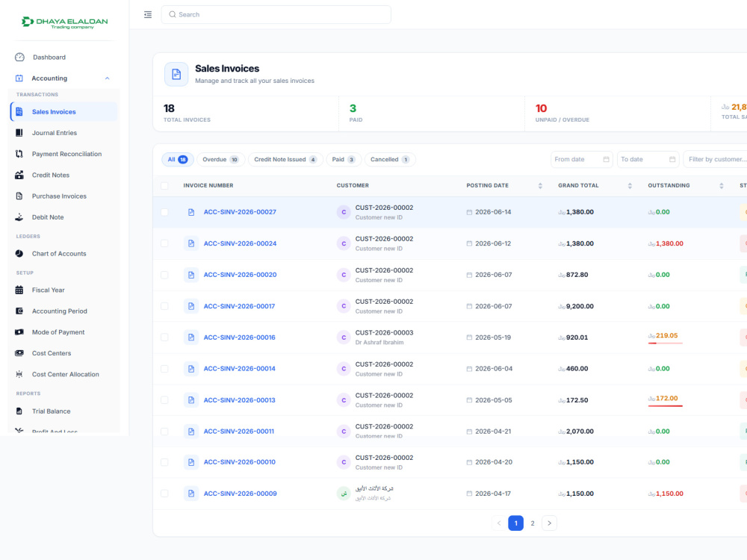Check the box for invoice ACC-SINV-2026-00027

tap(164, 212)
